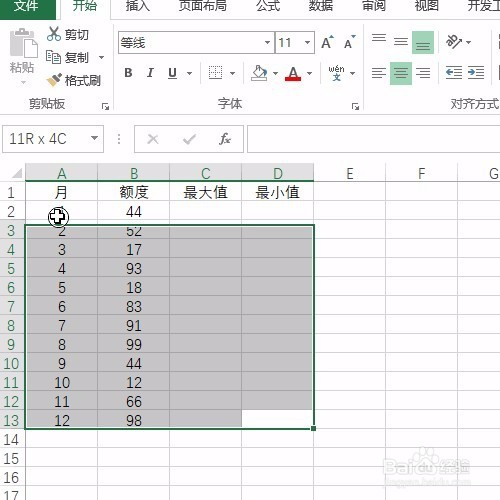Image resolution: width=500 pixels, height=500 pixels.
Task: Align text right
Action: coord(423,73)
